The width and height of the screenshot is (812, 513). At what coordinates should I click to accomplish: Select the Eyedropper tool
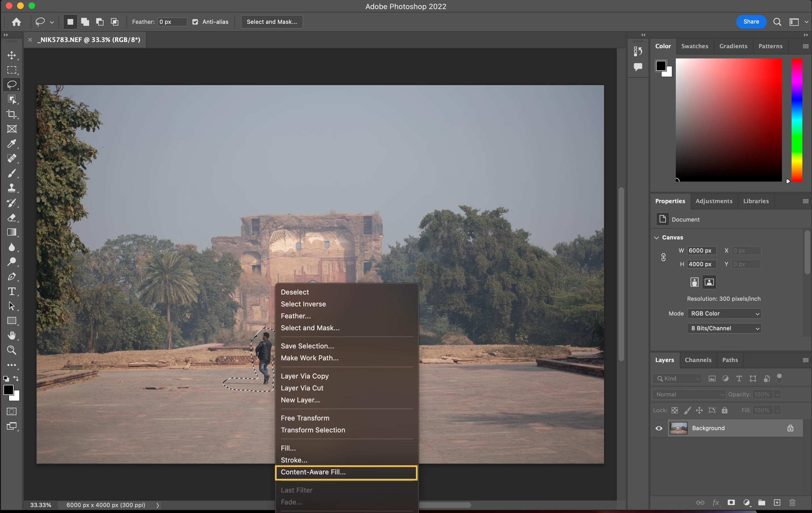pos(12,144)
